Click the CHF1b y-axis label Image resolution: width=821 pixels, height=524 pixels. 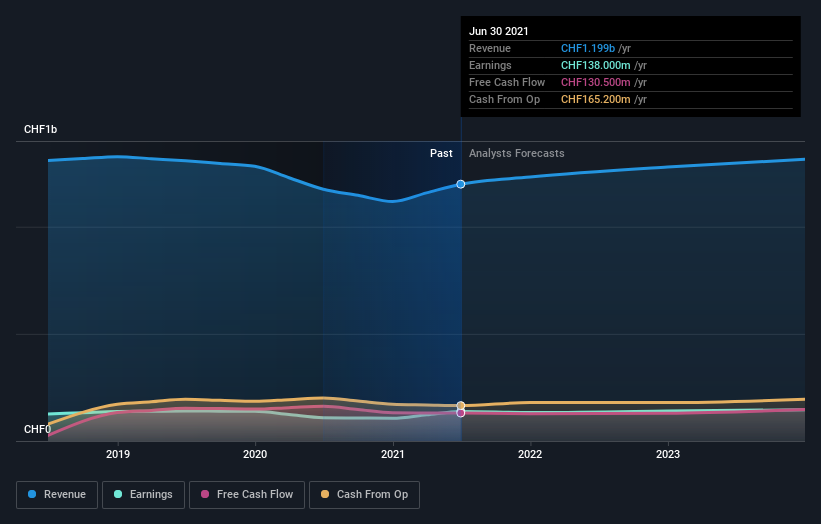(x=40, y=129)
